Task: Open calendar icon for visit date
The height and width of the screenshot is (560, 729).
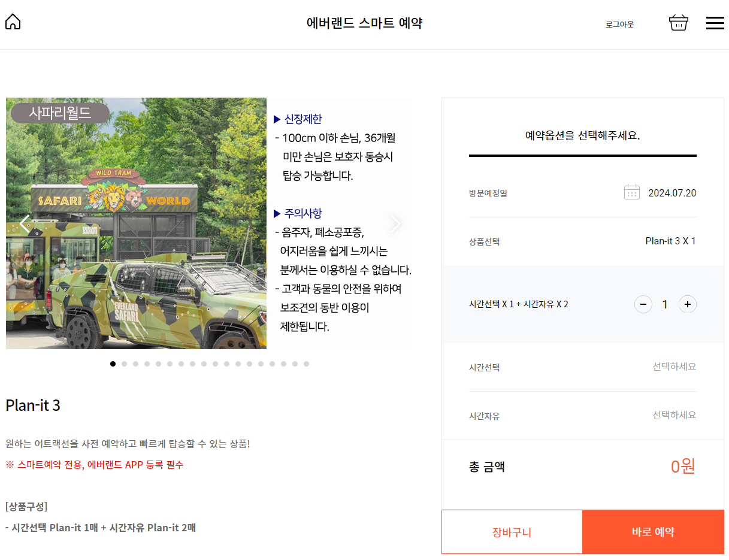Action: click(631, 192)
